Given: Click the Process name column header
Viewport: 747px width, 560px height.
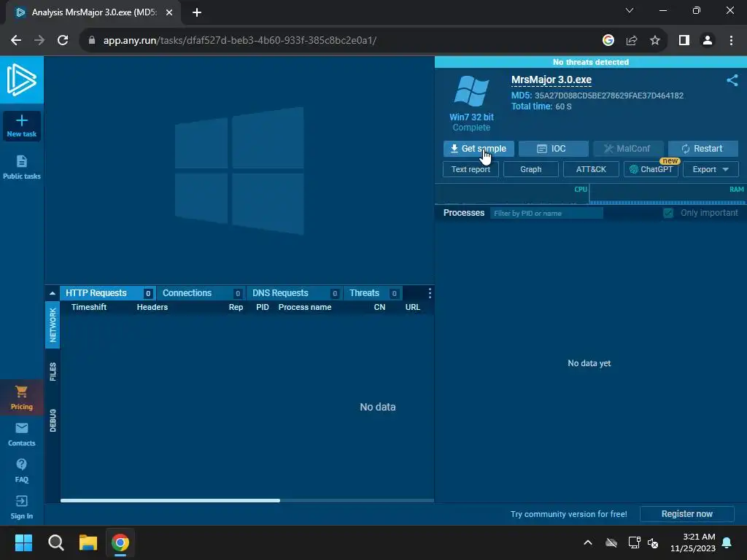Looking at the screenshot, I should tap(305, 307).
